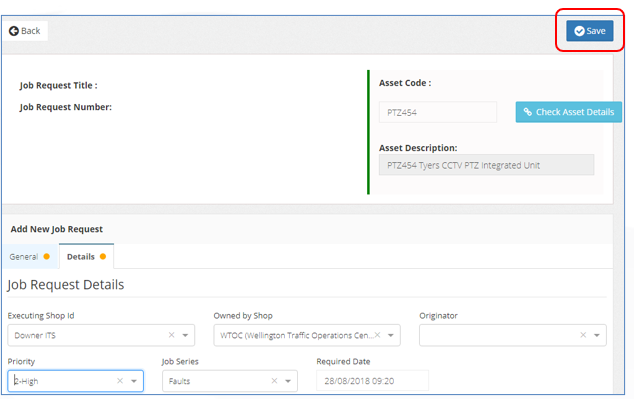Click the Job Request Title label
This screenshot has height=399, width=634.
pos(59,85)
